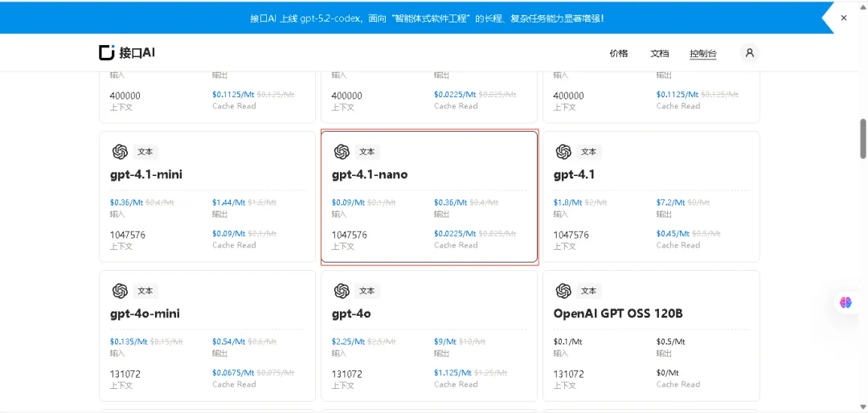
Task: Click the $0.0225/Mt cache read price on gpt-4.1-nano
Action: [455, 234]
